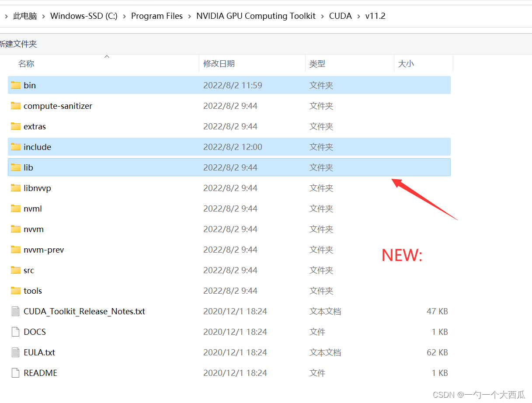
Task: Select the nvvm-prev folder icon
Action: [x=16, y=250]
